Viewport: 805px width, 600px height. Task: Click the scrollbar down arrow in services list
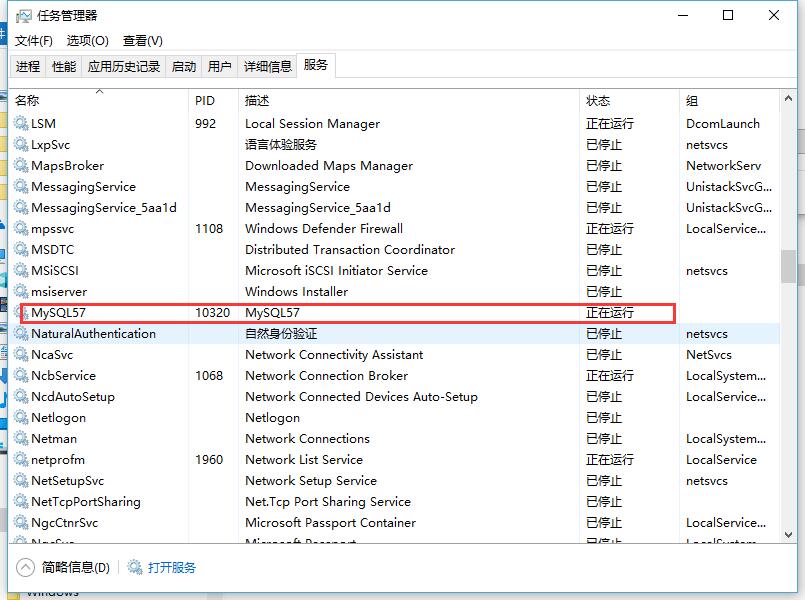click(x=789, y=535)
